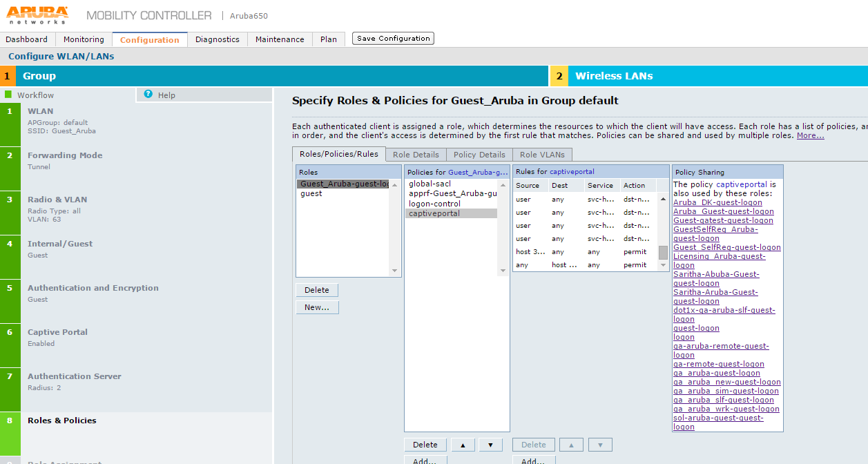Click the Action column header

(x=639, y=185)
